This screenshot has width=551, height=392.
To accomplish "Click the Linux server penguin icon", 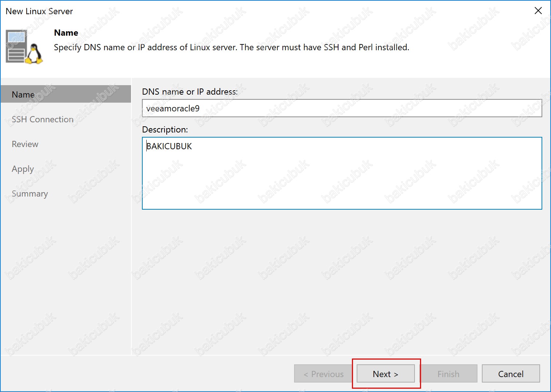I will click(24, 47).
